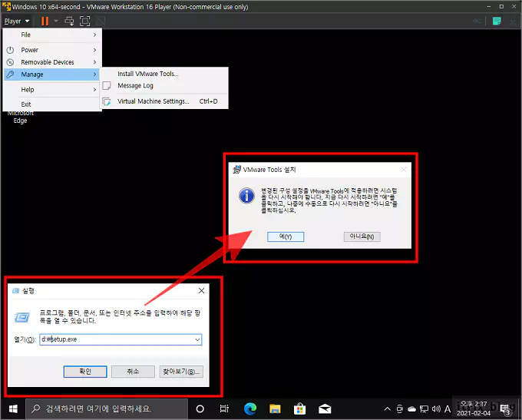522x420 pixels.
Task: Open the Action Center notifications icon
Action: 506,409
